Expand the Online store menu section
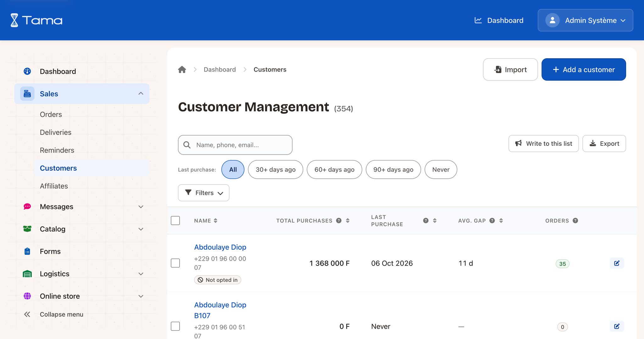 pyautogui.click(x=141, y=296)
